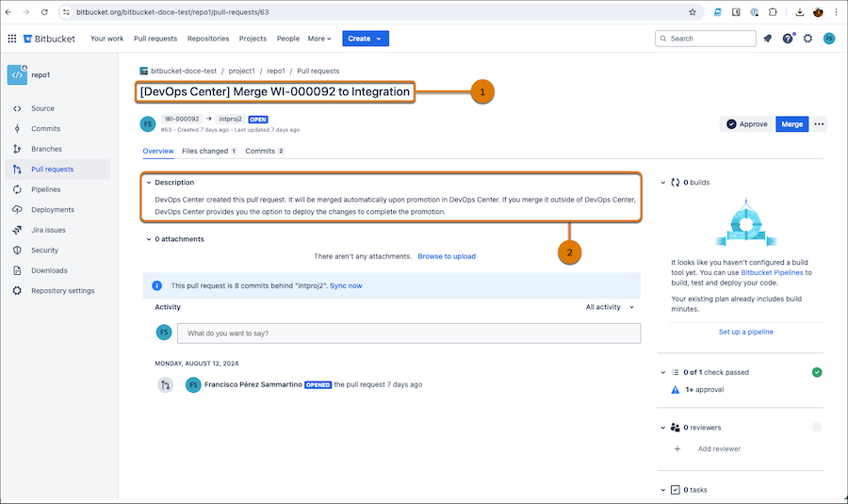This screenshot has width=848, height=504.
Task: Click the Add reviewer link
Action: (x=719, y=448)
